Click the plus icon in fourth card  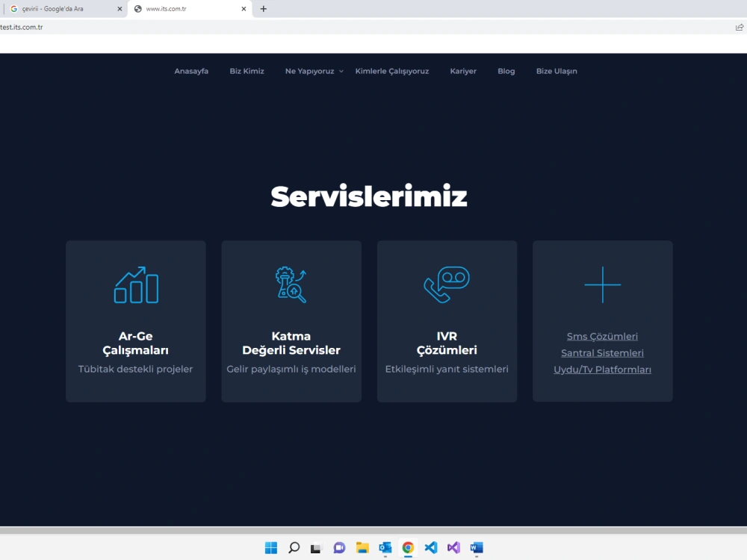603,284
